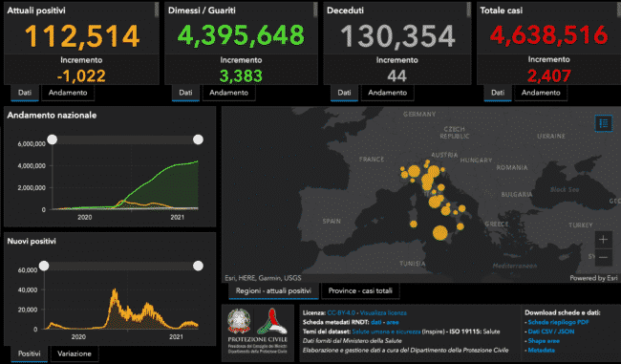The width and height of the screenshot is (621, 364).
Task: Click the 112,514 current positives figure
Action: [82, 35]
